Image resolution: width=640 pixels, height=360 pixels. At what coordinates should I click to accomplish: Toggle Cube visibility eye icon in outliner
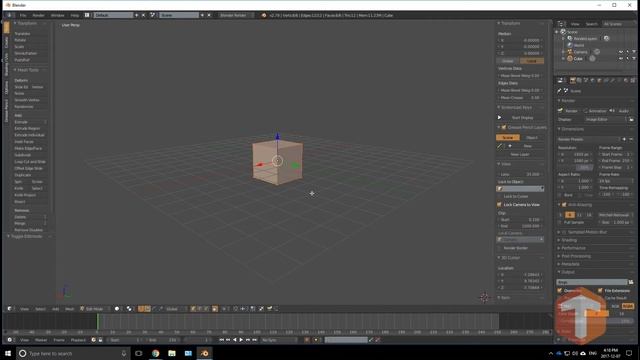tap(621, 59)
